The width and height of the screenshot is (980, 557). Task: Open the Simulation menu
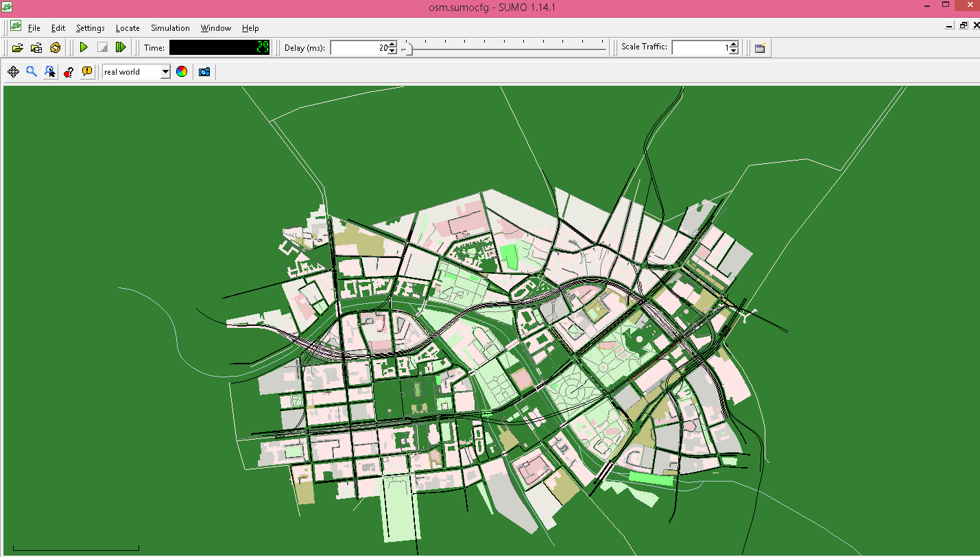pyautogui.click(x=170, y=28)
